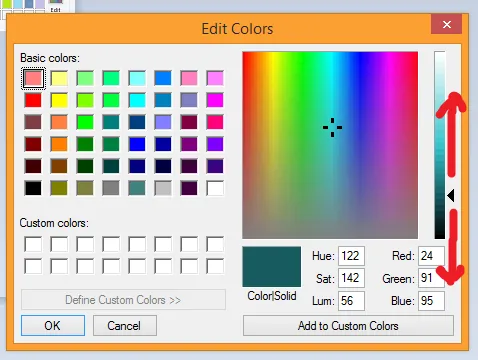Image resolution: width=478 pixels, height=360 pixels.
Task: Choose the bright orange basic color swatch
Action: tap(59, 144)
